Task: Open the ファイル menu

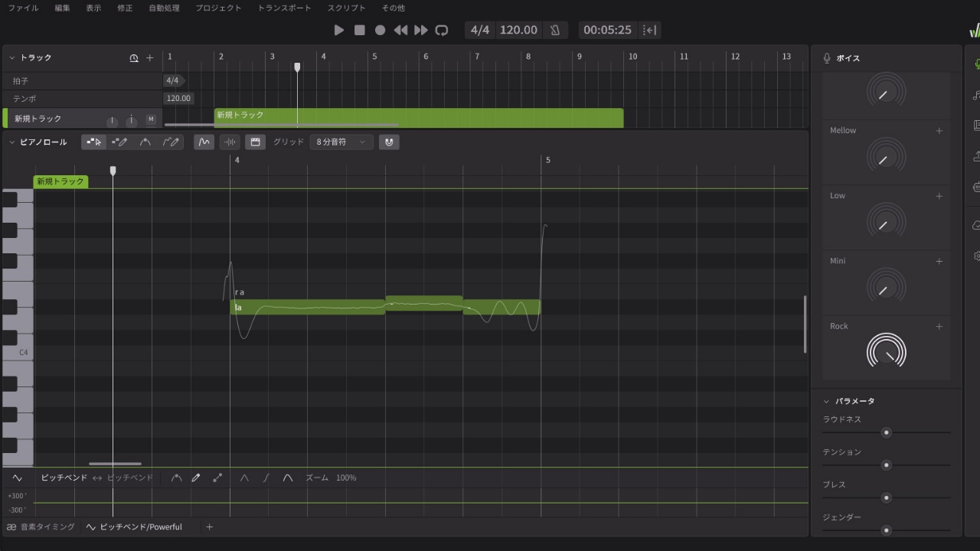Action: (23, 8)
